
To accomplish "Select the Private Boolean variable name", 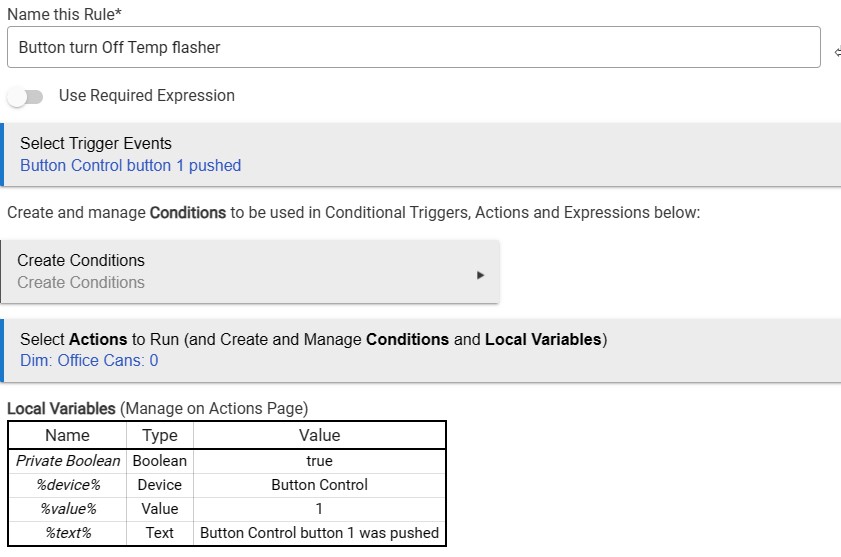I will (x=68, y=461).
